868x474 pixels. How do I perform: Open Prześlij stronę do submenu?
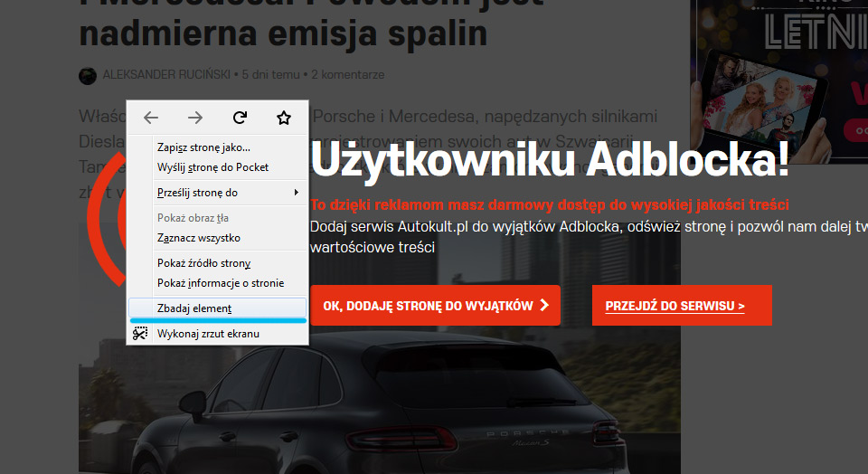pyautogui.click(x=218, y=193)
